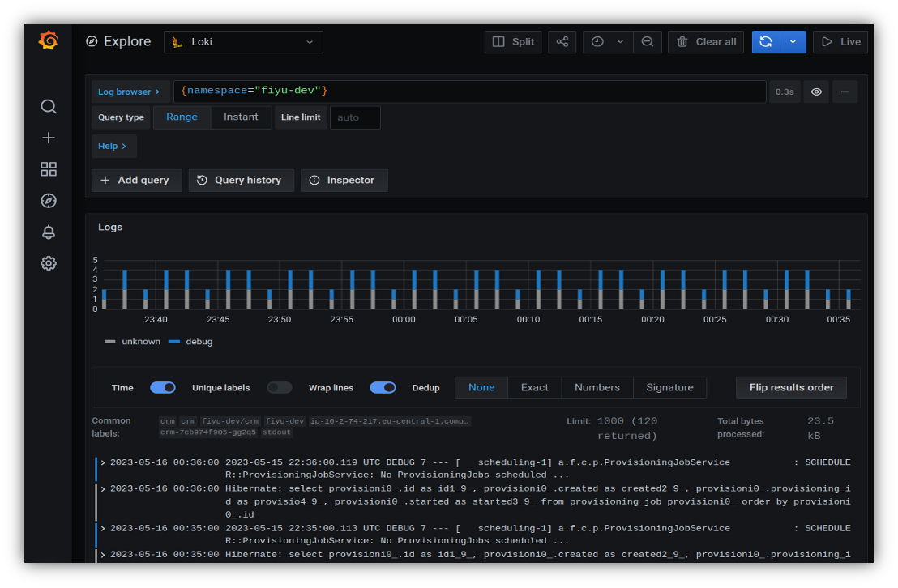898x588 pixels.
Task: Click the Total bytes processed value
Action: [820, 428]
